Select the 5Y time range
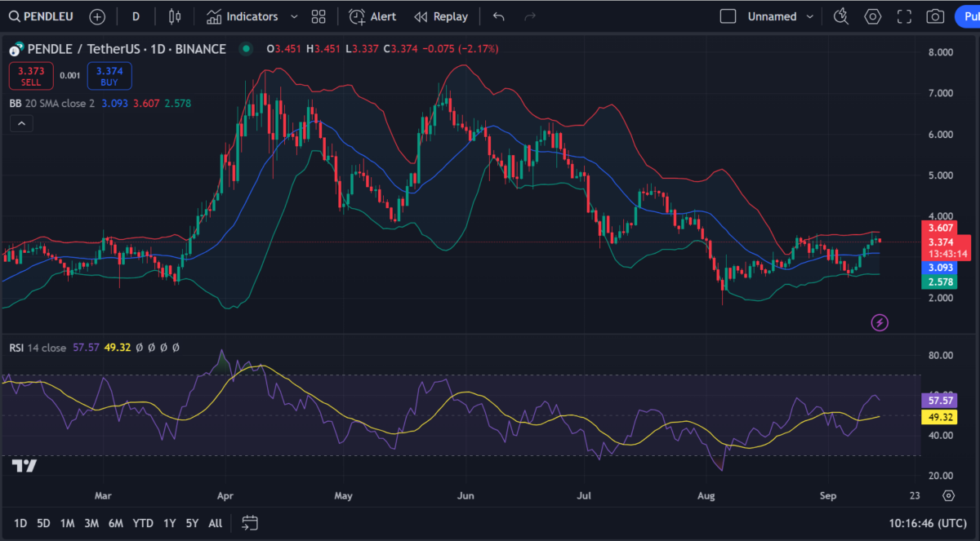Screen dimensions: 980x541 (x=192, y=522)
